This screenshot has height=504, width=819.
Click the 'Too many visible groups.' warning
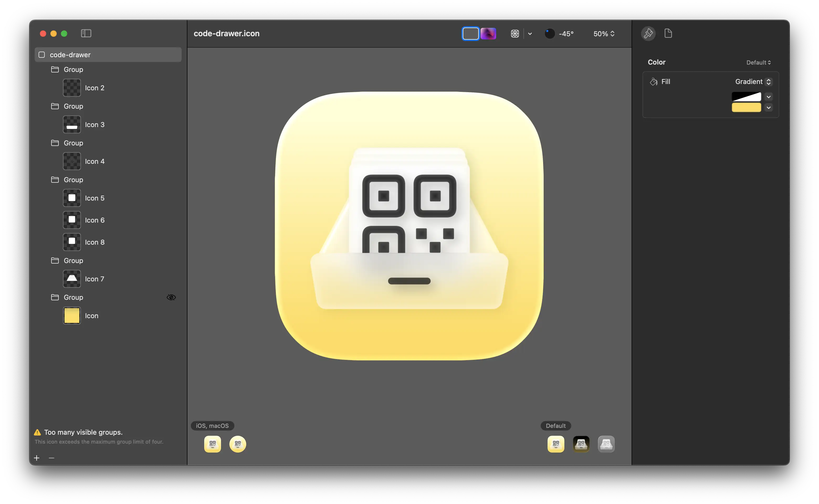(83, 432)
